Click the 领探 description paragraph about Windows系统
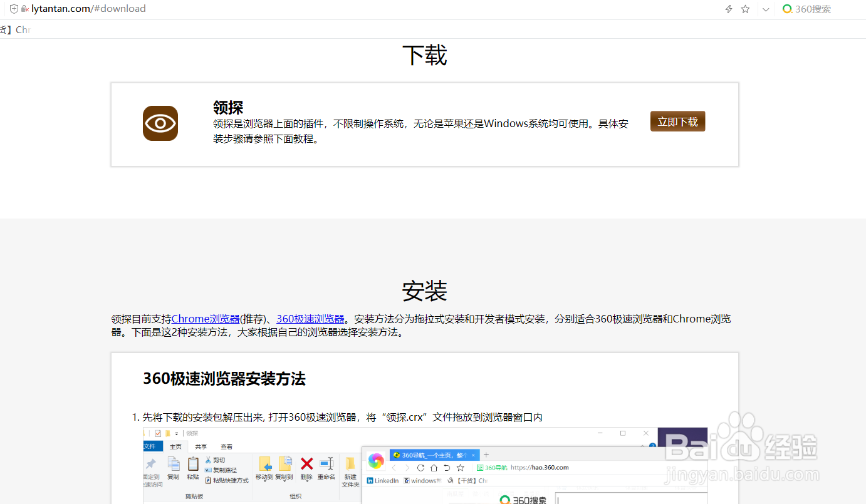 420,131
